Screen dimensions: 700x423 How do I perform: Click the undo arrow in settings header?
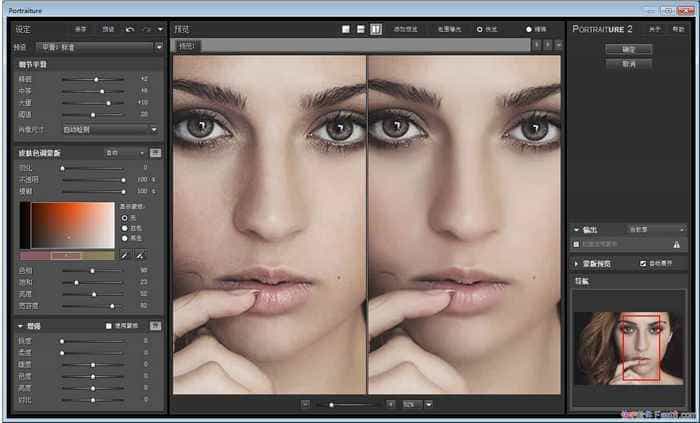tap(130, 30)
